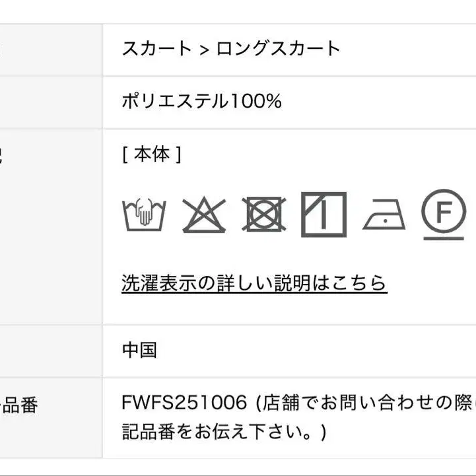This screenshot has height=476, width=476.
Task: Click gray header cell beside スカート row
Action: 51,50
